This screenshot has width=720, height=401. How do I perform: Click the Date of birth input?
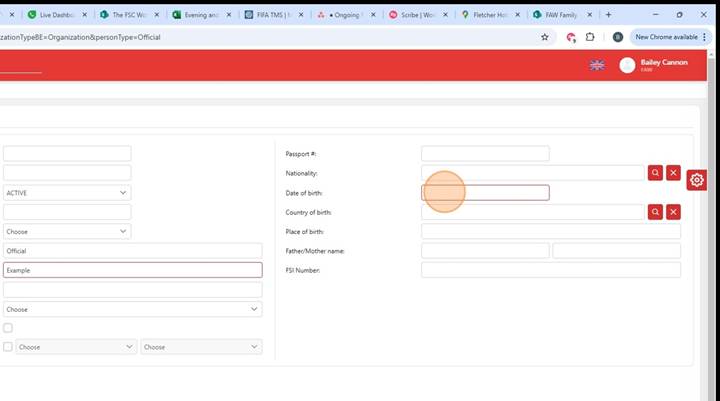click(485, 192)
